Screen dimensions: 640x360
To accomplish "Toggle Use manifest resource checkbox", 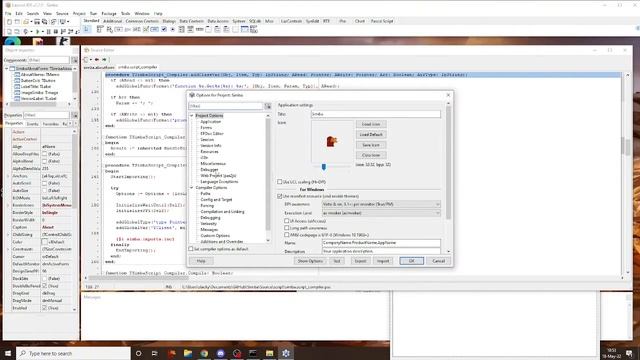I will click(280, 196).
